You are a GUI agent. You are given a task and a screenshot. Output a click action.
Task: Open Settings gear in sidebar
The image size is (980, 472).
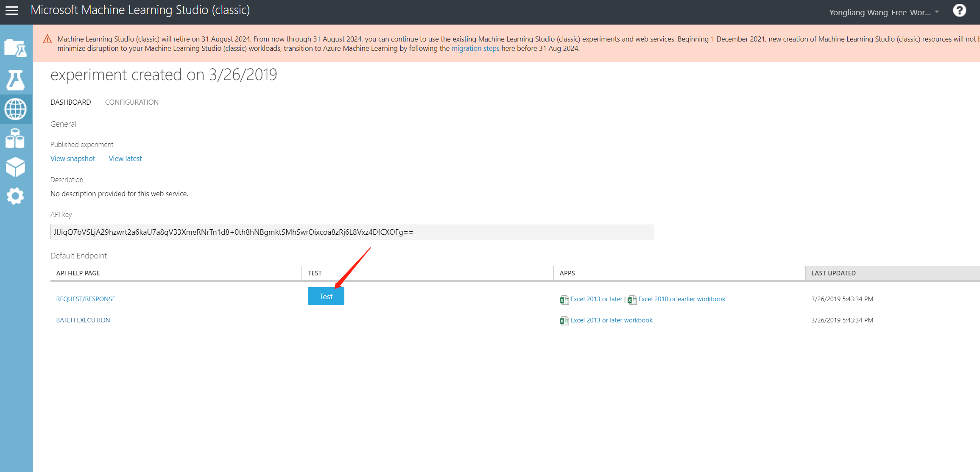[16, 196]
